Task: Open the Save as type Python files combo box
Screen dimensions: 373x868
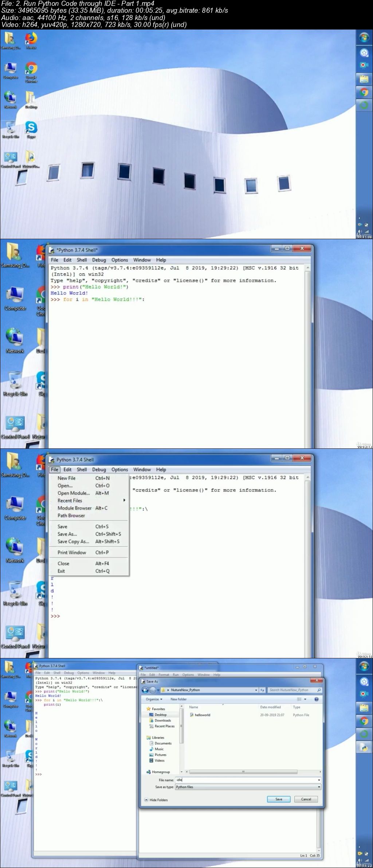Action: tap(248, 787)
